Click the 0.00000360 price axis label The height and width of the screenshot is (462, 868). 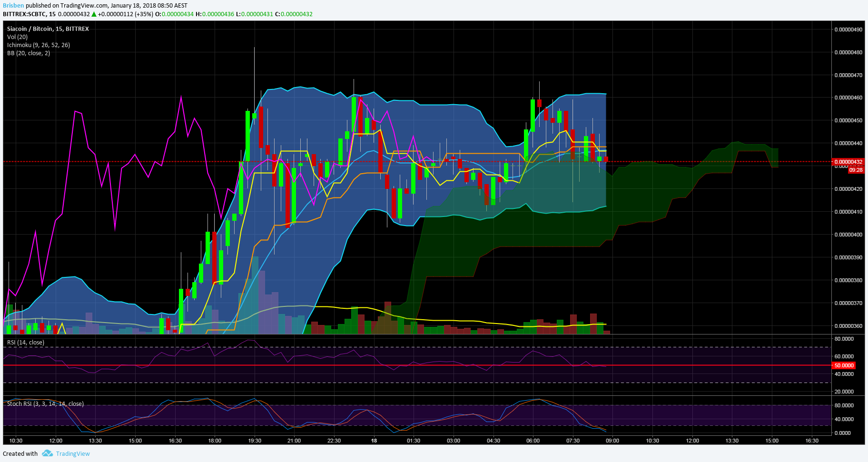(x=848, y=326)
